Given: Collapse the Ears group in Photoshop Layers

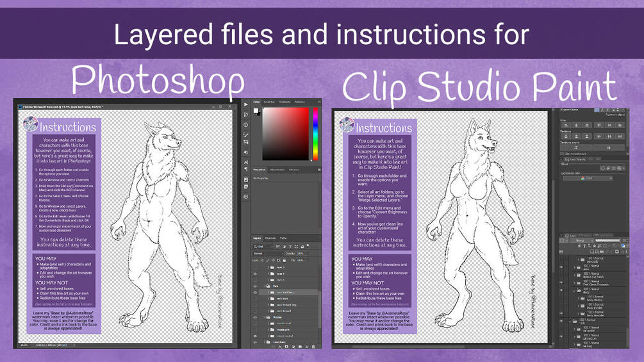Looking at the screenshot, I should 265,286.
